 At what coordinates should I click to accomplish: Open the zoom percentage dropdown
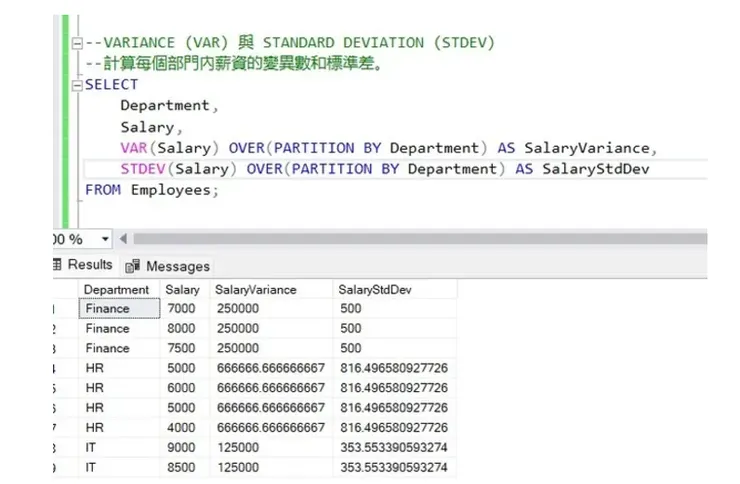(x=105, y=239)
